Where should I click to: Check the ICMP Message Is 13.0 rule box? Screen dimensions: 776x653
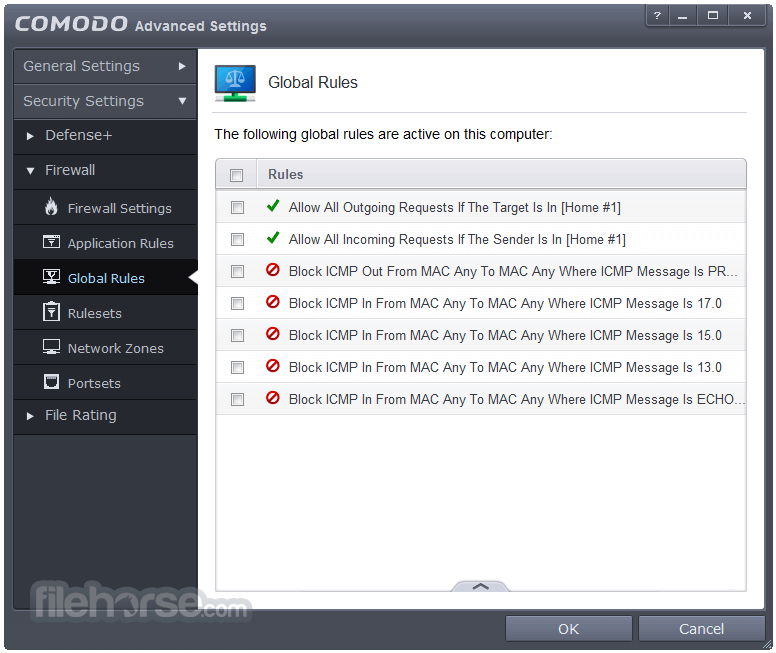238,367
